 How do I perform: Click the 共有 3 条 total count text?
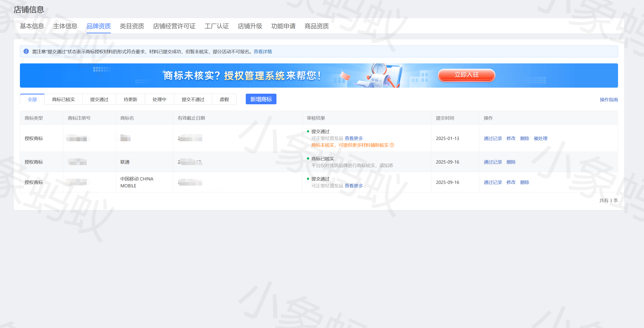(x=609, y=200)
